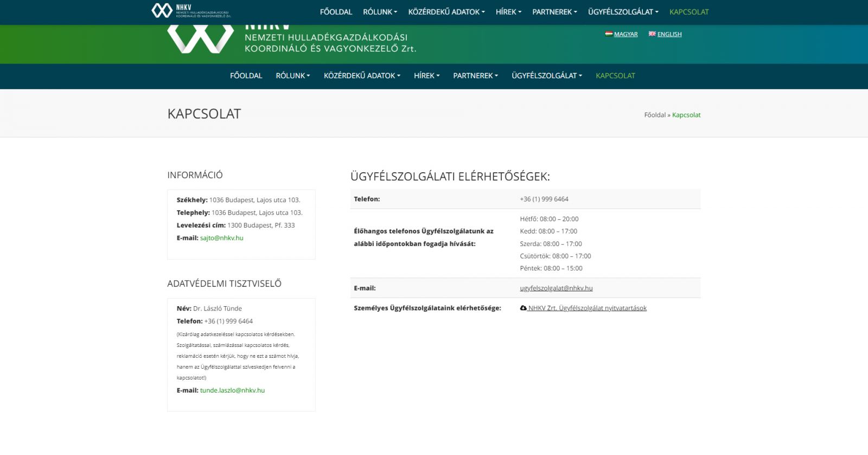Click the Telefon: row label in table
The width and height of the screenshot is (868, 455).
coord(367,199)
